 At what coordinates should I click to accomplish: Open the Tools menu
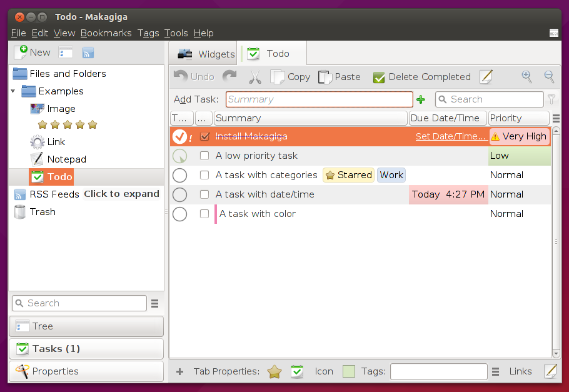[x=176, y=33]
